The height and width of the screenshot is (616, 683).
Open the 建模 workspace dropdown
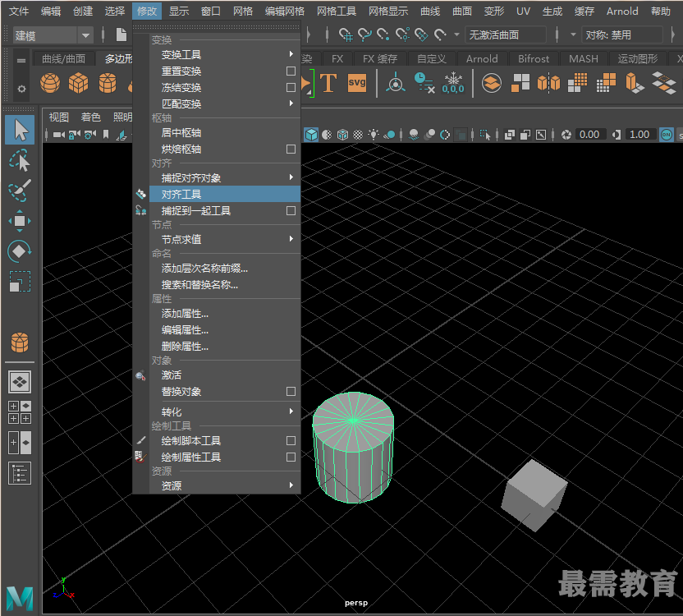coord(53,35)
